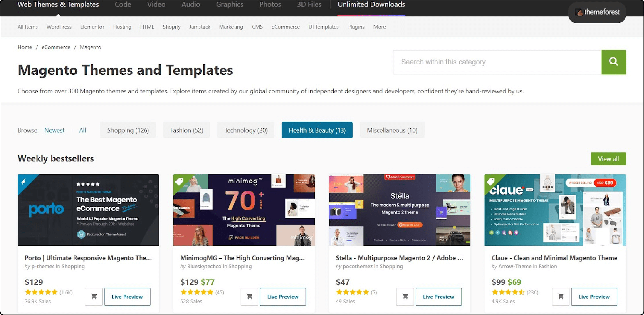Open the Code marketplace tab
Image resolution: width=644 pixels, height=315 pixels.
pos(123,4)
